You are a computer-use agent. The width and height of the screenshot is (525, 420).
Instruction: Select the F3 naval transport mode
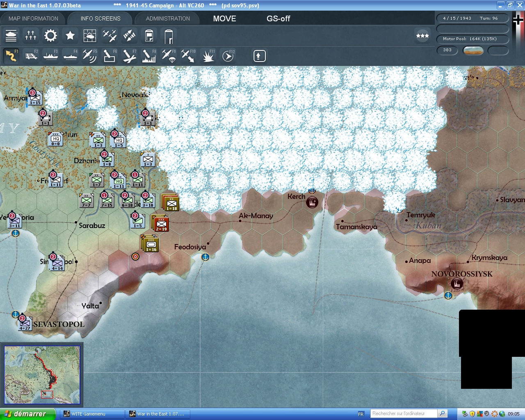(x=50, y=55)
